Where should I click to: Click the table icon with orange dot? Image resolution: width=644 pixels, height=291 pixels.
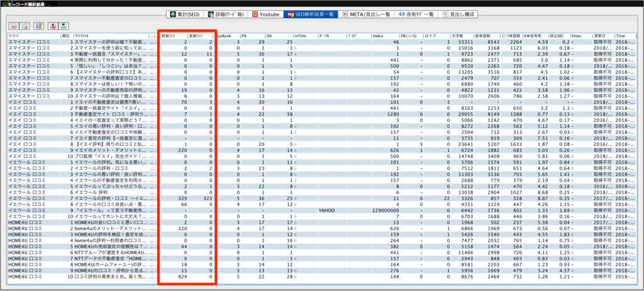click(25, 26)
